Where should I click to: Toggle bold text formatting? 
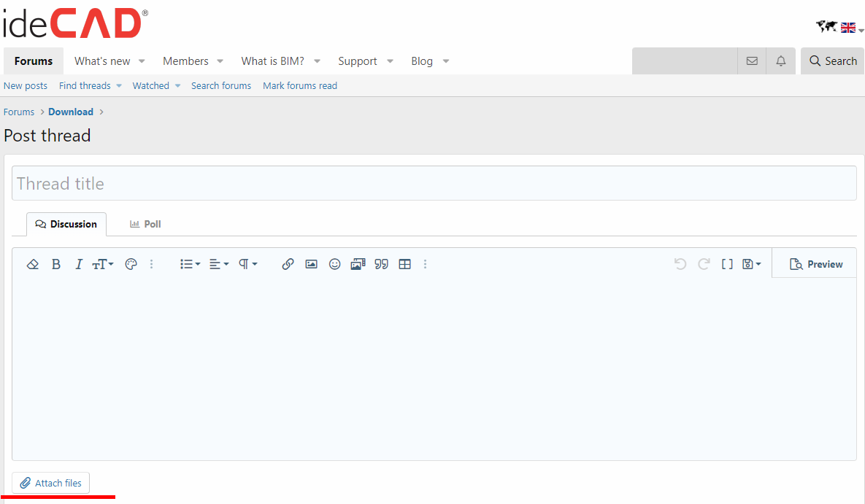tap(56, 264)
